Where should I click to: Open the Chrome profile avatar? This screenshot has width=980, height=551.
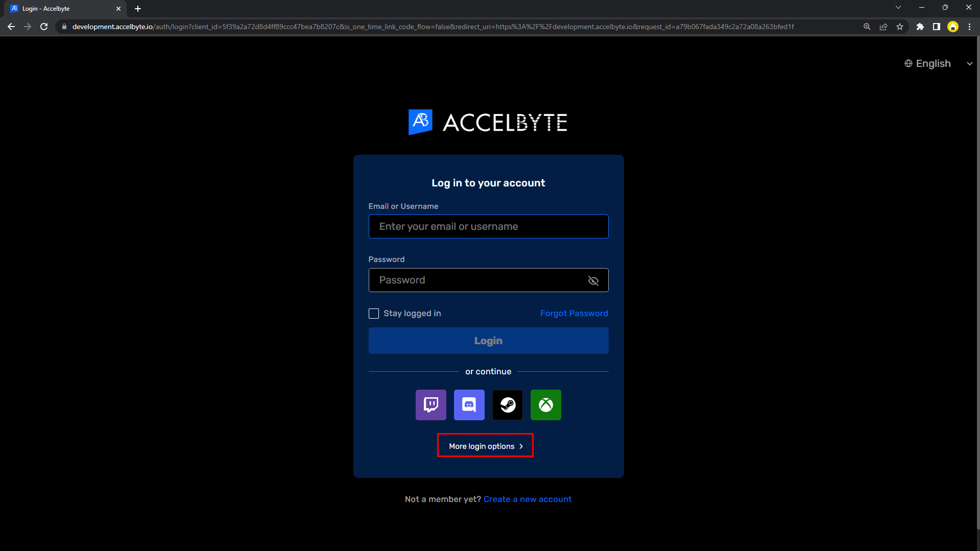click(x=952, y=27)
